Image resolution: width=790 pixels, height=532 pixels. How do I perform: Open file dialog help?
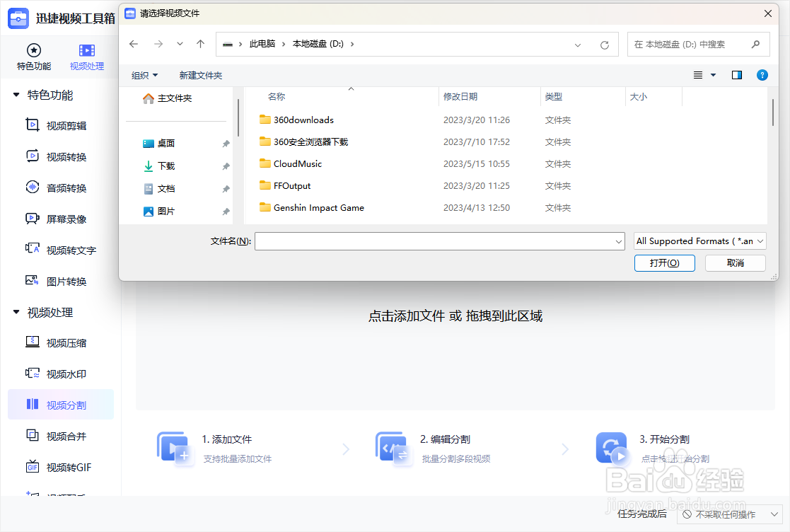click(762, 75)
